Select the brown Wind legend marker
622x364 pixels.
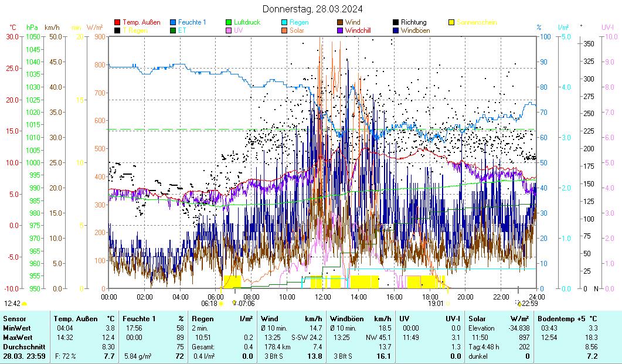(341, 22)
